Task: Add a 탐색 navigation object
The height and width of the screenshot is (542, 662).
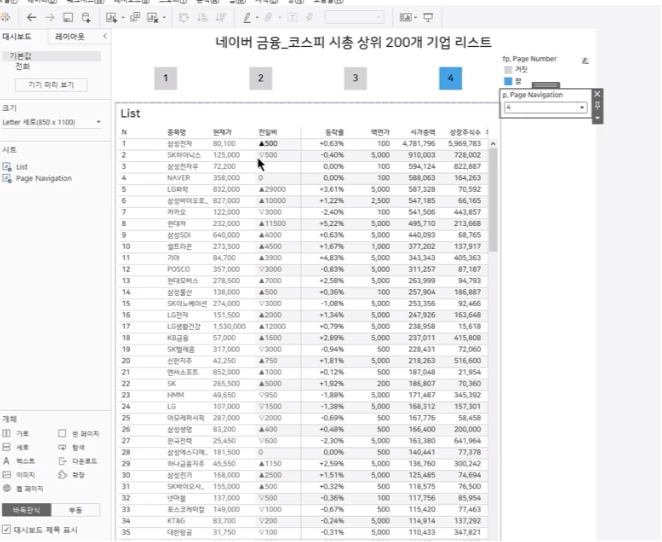Action: [x=72, y=447]
